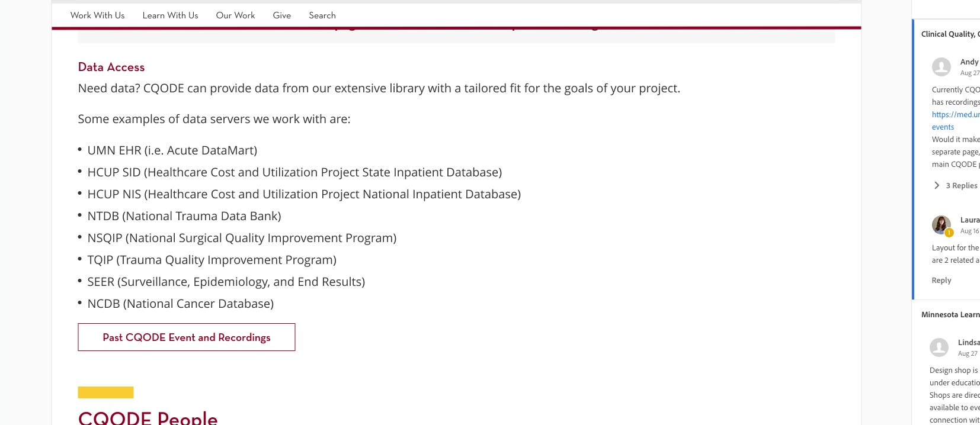Open the 3 Replies thread
980x425 pixels.
961,186
